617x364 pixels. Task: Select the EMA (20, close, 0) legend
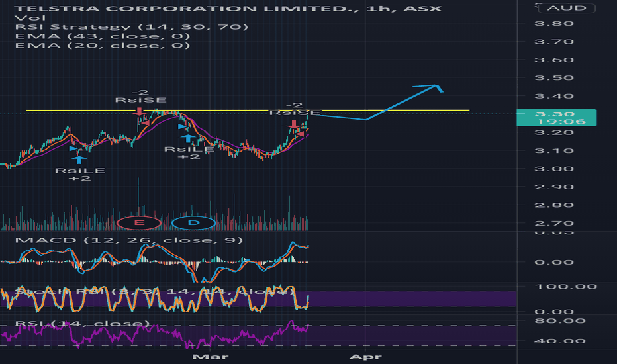click(x=103, y=46)
